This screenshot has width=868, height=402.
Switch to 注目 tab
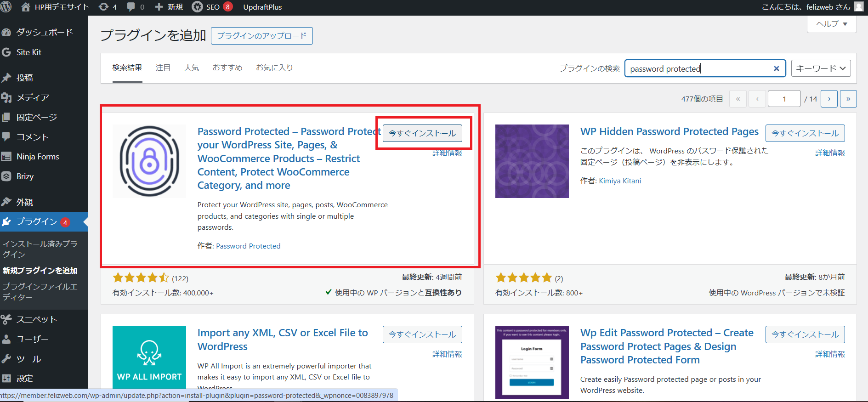163,68
